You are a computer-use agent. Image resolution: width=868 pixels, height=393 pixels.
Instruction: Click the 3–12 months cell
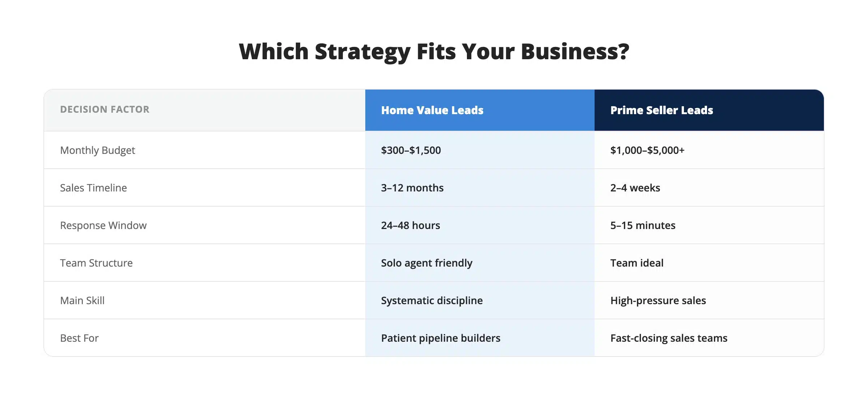pos(480,188)
